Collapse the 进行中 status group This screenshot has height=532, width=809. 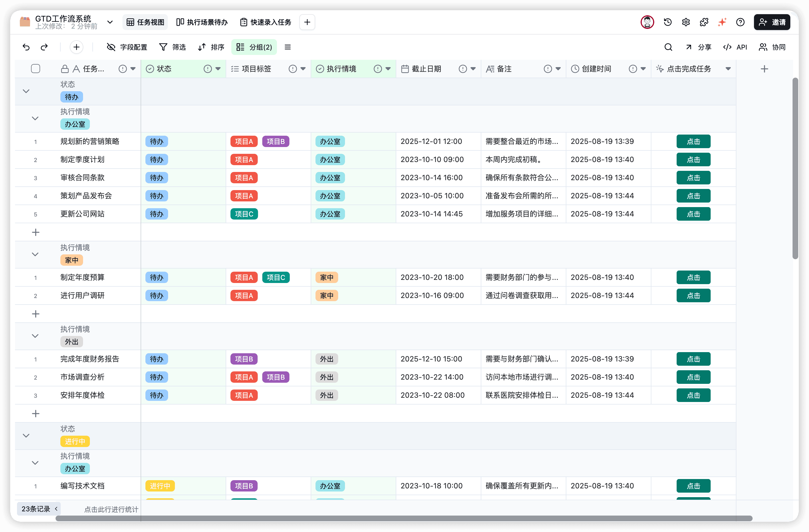point(26,435)
